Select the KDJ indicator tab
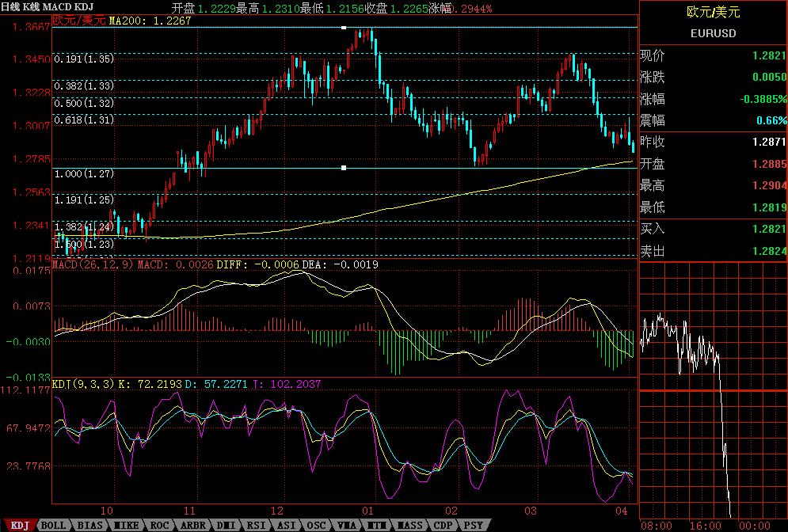788x532 pixels. 17,525
